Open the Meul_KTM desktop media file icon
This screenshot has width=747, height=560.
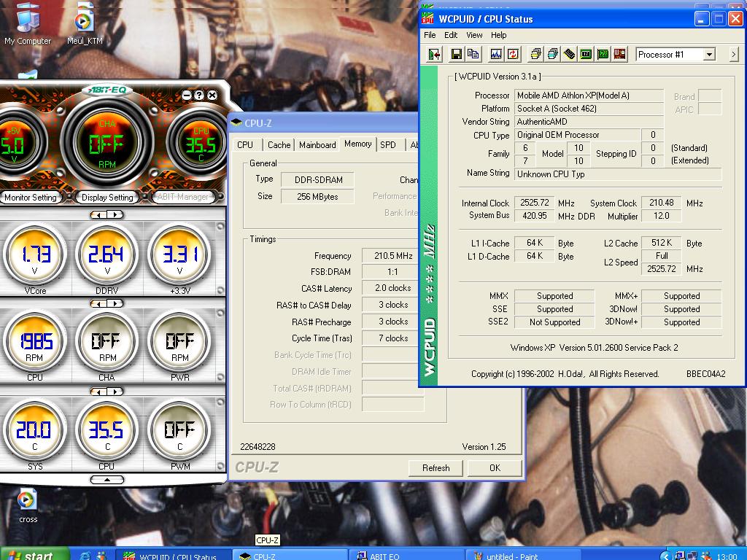85,24
